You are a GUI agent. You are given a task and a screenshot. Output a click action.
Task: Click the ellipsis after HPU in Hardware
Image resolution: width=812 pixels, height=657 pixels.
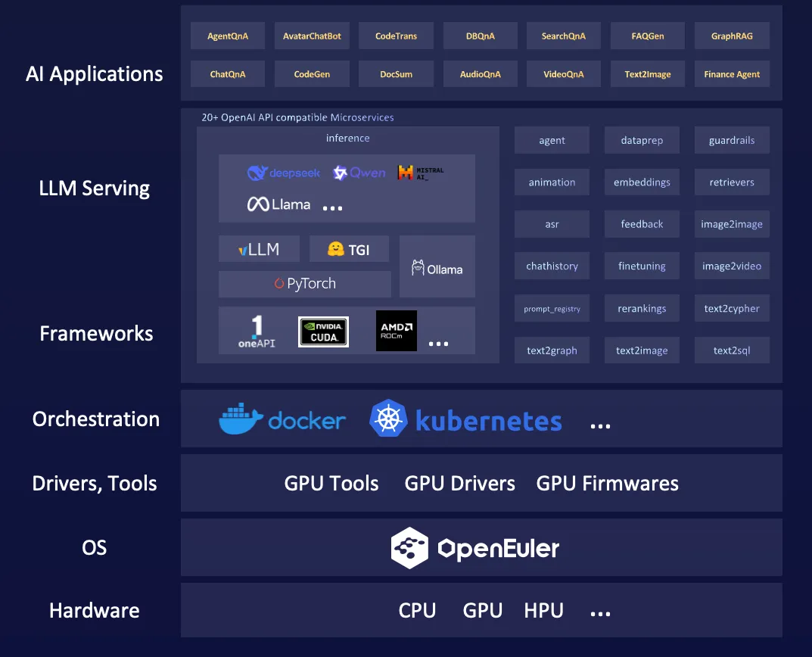600,613
